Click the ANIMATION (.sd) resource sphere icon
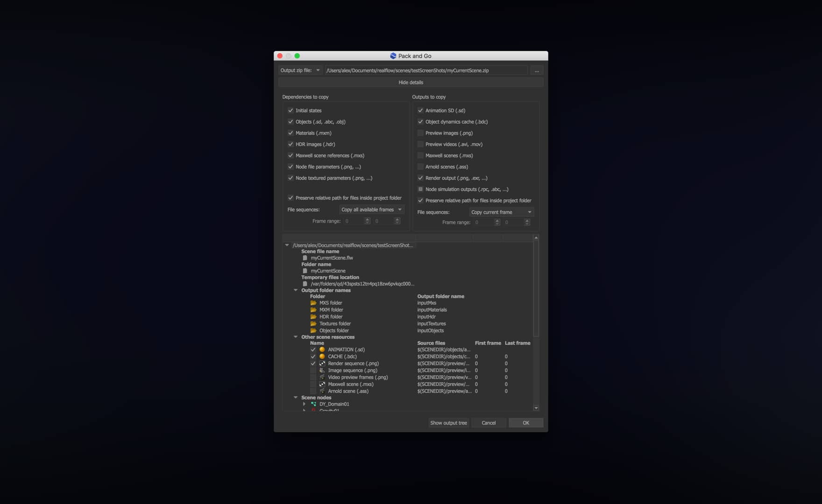 [322, 349]
